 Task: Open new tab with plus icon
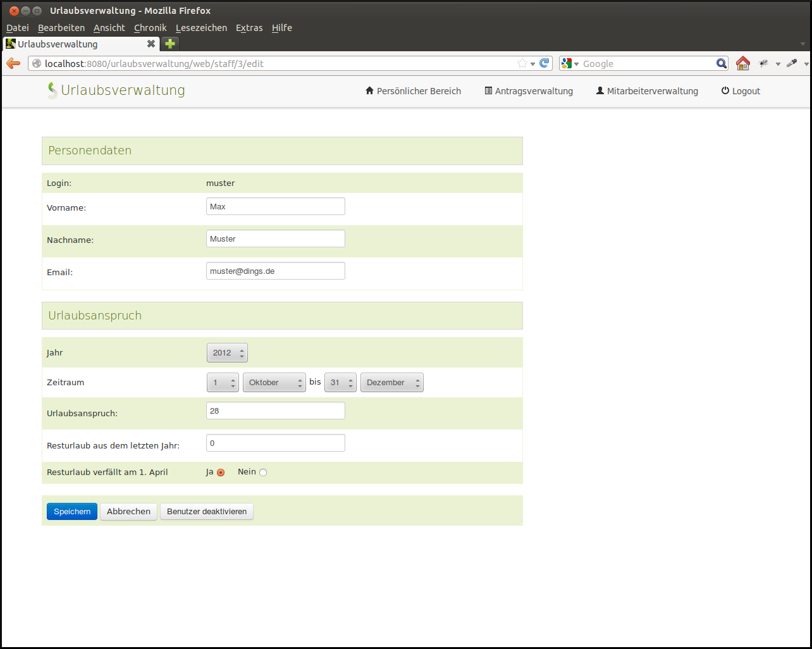coord(170,44)
